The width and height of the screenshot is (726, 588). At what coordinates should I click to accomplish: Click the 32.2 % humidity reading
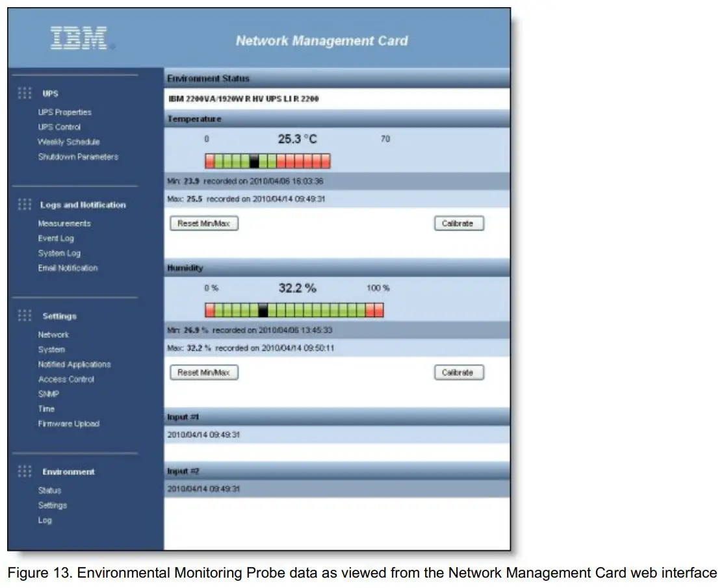coord(297,288)
